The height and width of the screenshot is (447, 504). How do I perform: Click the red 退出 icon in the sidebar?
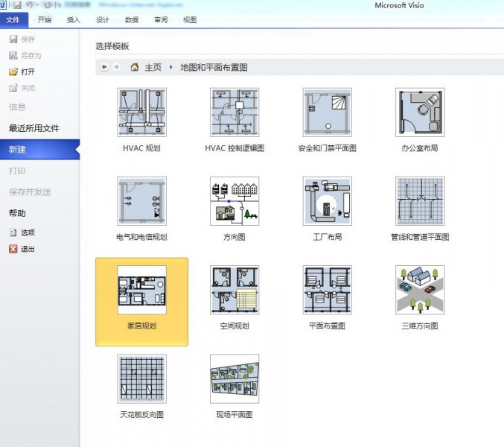pyautogui.click(x=13, y=249)
